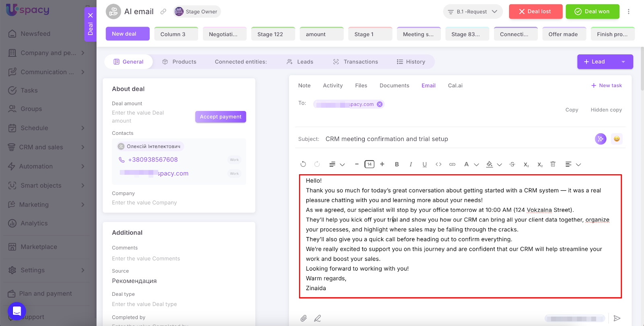
Task: Toggle bold formatting
Action: [x=397, y=164]
